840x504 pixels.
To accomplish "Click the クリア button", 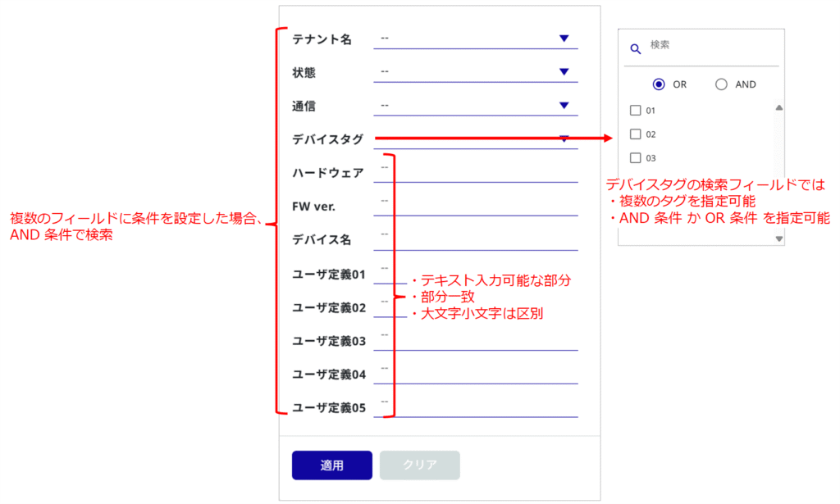I will coord(420,465).
